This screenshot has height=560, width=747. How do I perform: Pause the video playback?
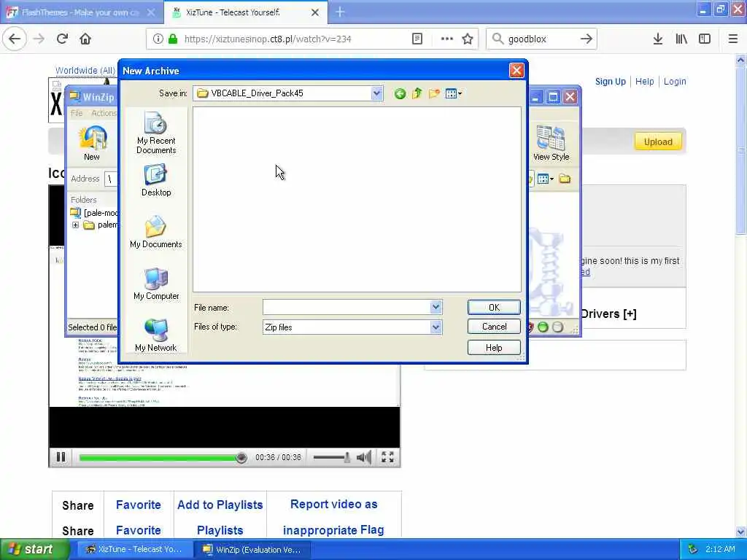(61, 457)
